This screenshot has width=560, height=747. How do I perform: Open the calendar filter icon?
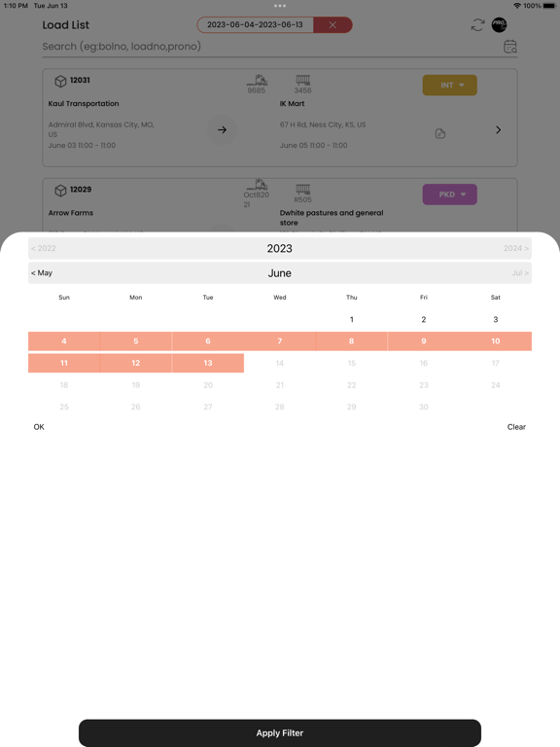tap(510, 47)
